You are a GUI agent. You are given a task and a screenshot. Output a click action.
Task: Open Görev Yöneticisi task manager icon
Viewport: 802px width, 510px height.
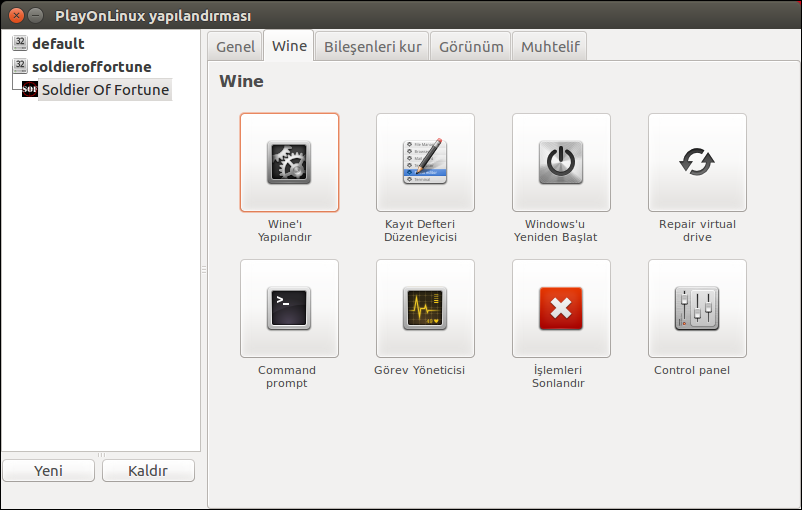click(x=425, y=308)
